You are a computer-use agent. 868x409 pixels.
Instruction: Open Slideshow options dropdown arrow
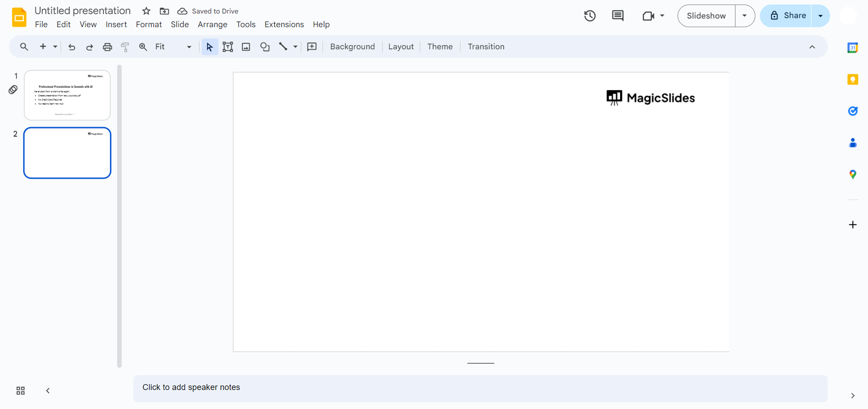(745, 16)
